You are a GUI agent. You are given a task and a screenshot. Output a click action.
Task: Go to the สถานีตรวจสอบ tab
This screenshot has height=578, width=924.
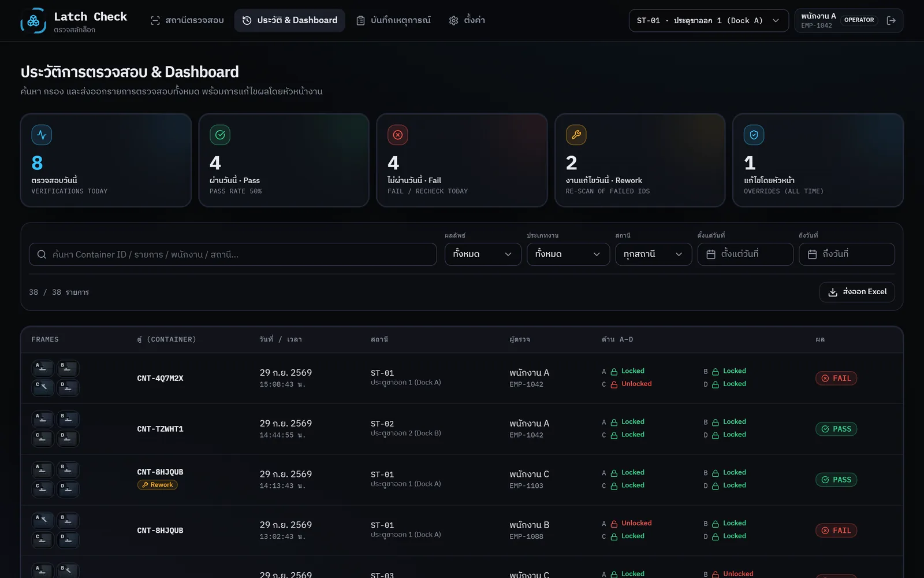point(187,21)
